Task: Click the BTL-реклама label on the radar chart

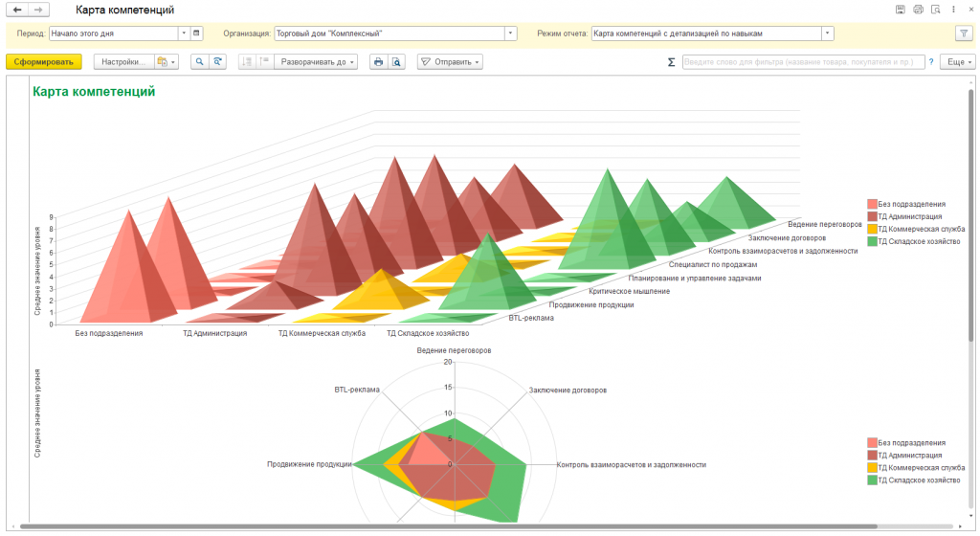Action: (357, 390)
